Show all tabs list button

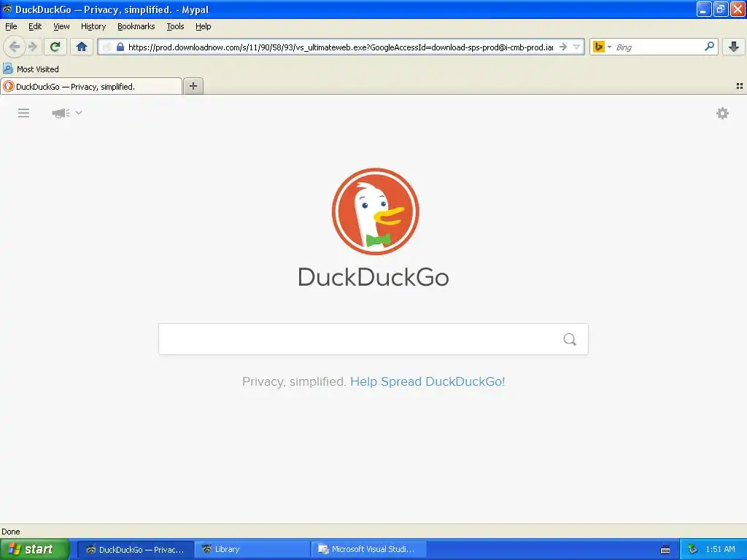pos(740,86)
